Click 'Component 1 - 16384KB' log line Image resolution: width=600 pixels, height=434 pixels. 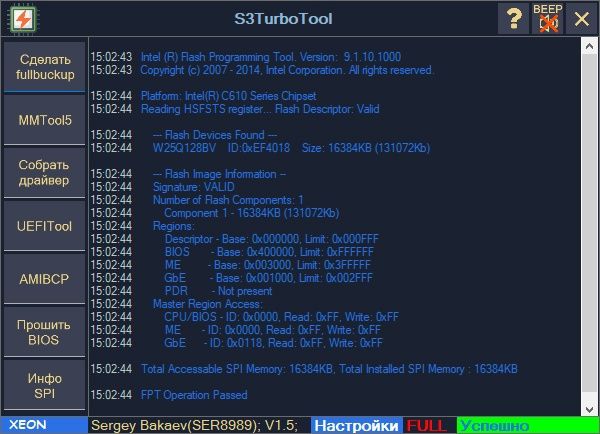pyautogui.click(x=251, y=213)
